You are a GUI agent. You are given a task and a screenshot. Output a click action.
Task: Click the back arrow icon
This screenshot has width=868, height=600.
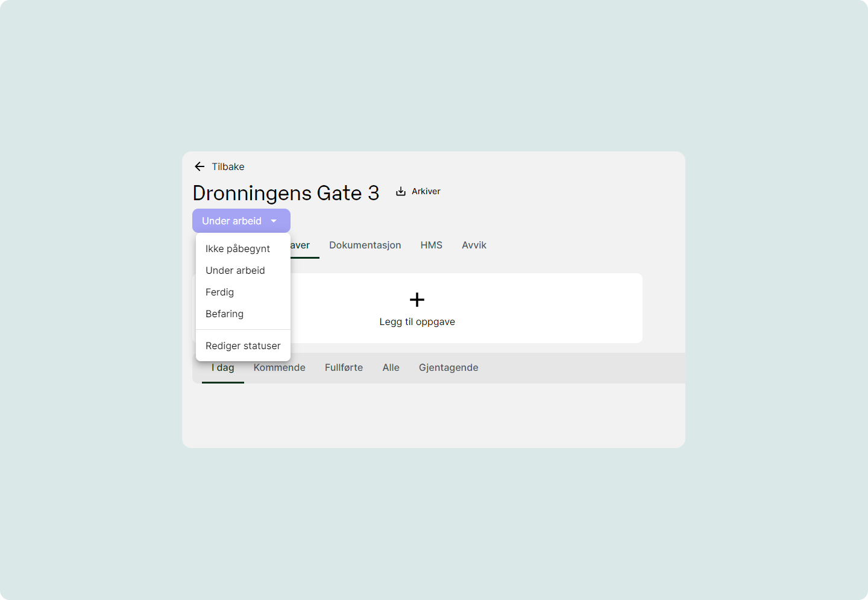(x=200, y=166)
